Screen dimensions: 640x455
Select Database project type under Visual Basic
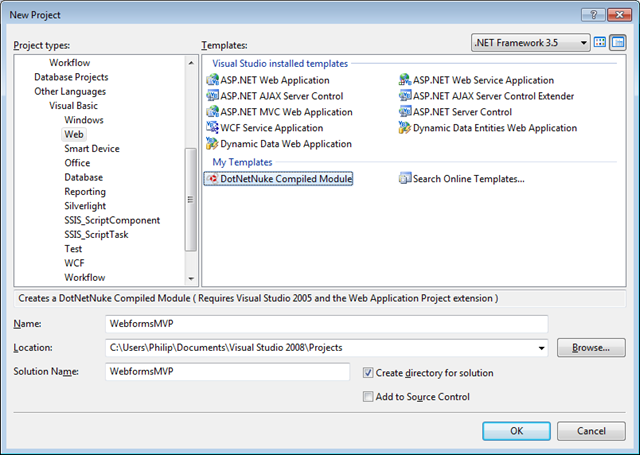tap(84, 177)
